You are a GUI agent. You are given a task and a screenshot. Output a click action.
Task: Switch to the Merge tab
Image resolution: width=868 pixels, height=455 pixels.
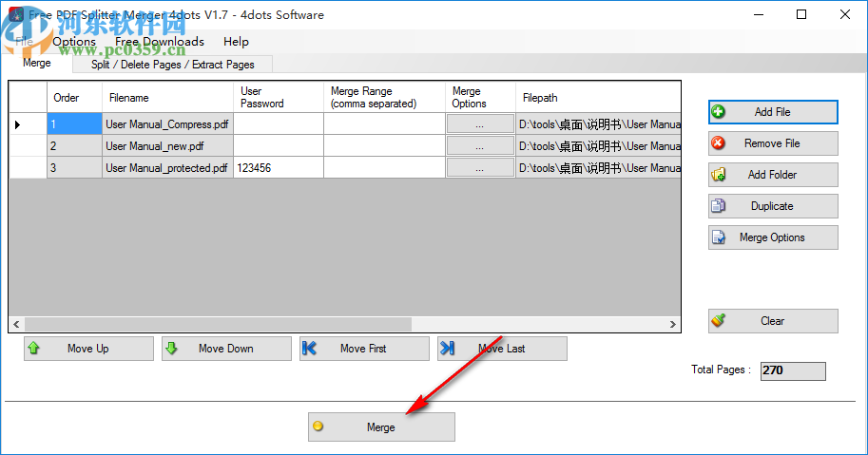(37, 63)
